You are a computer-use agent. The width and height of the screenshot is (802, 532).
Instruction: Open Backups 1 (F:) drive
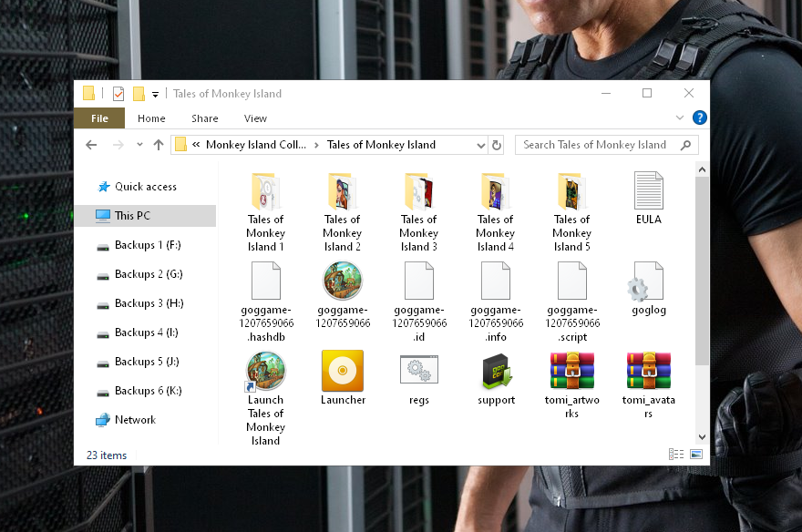pyautogui.click(x=148, y=245)
